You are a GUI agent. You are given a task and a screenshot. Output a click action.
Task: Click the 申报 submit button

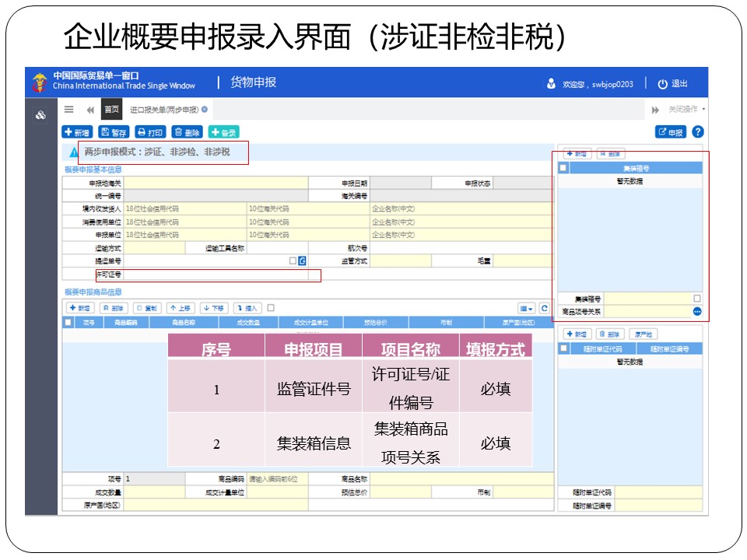(x=670, y=132)
